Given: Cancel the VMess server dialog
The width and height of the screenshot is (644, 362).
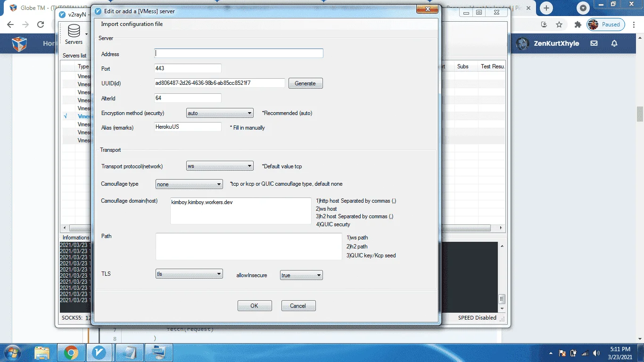Looking at the screenshot, I should tap(298, 306).
